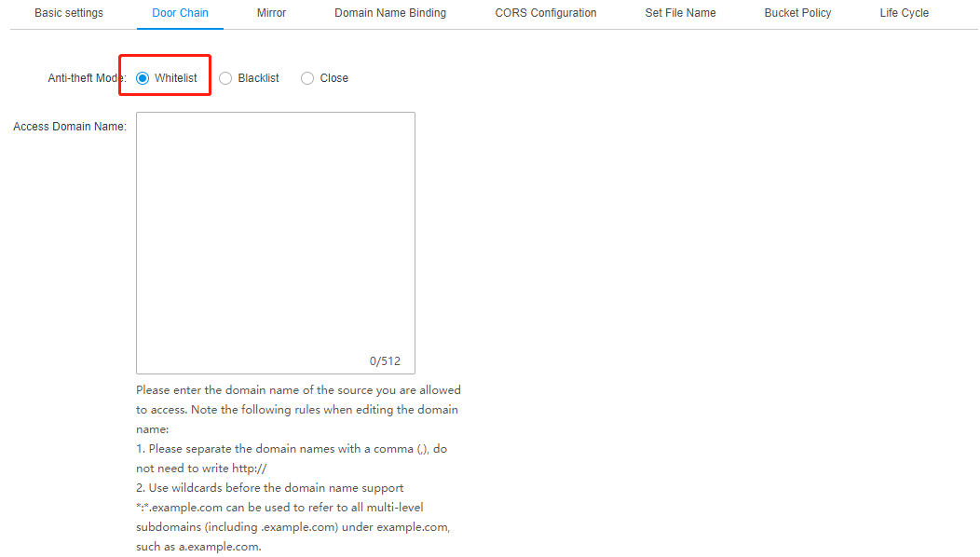Switch to the Mirror tab
This screenshot has height=557, width=980.
[x=271, y=12]
